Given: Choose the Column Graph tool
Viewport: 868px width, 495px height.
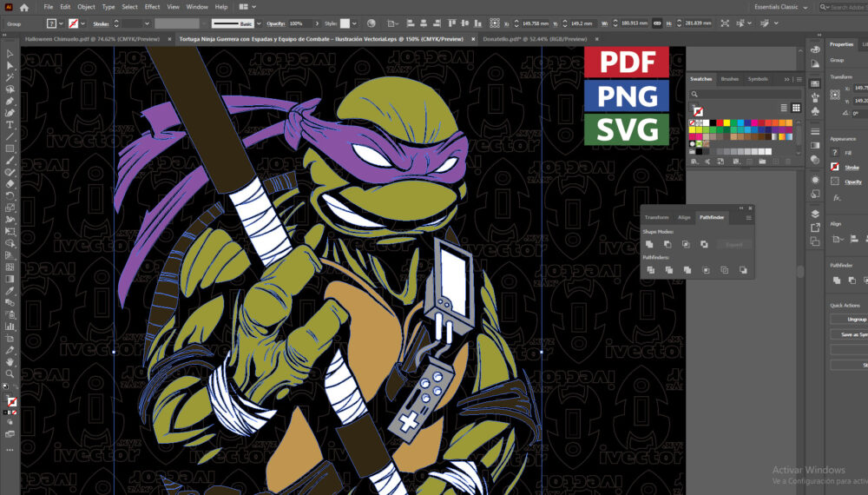Looking at the screenshot, I should coord(10,327).
